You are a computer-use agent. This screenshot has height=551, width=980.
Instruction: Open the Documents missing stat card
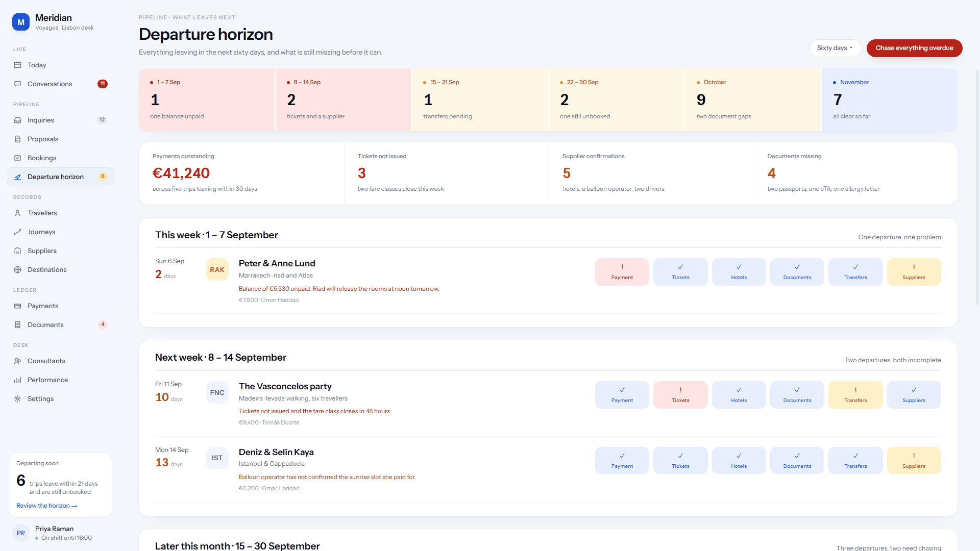pos(856,173)
